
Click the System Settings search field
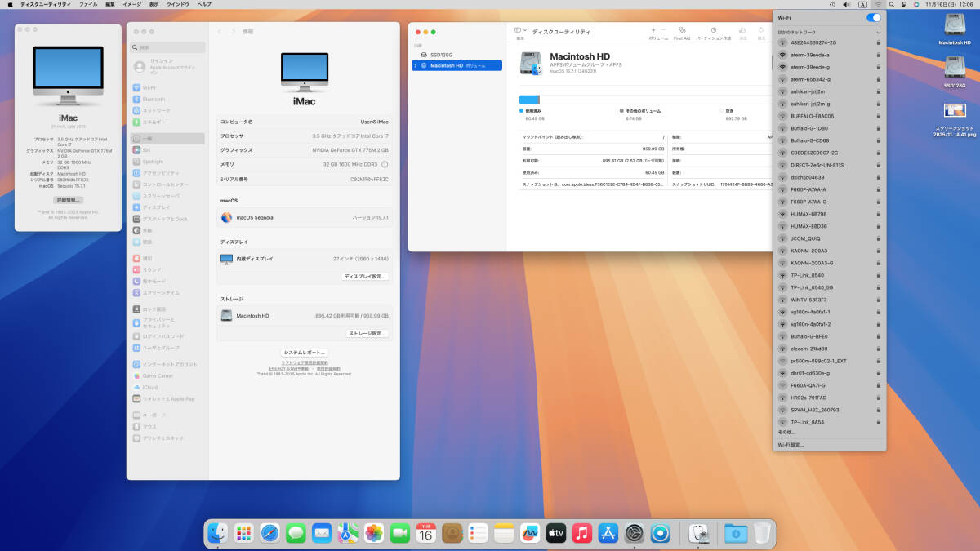point(167,47)
